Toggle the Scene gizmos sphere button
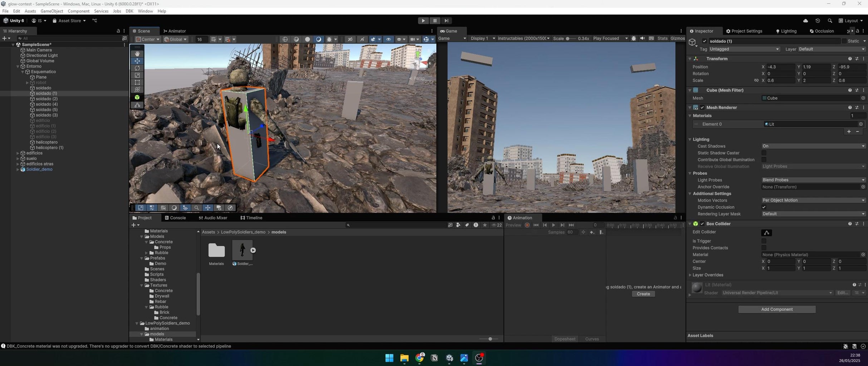 [x=426, y=39]
